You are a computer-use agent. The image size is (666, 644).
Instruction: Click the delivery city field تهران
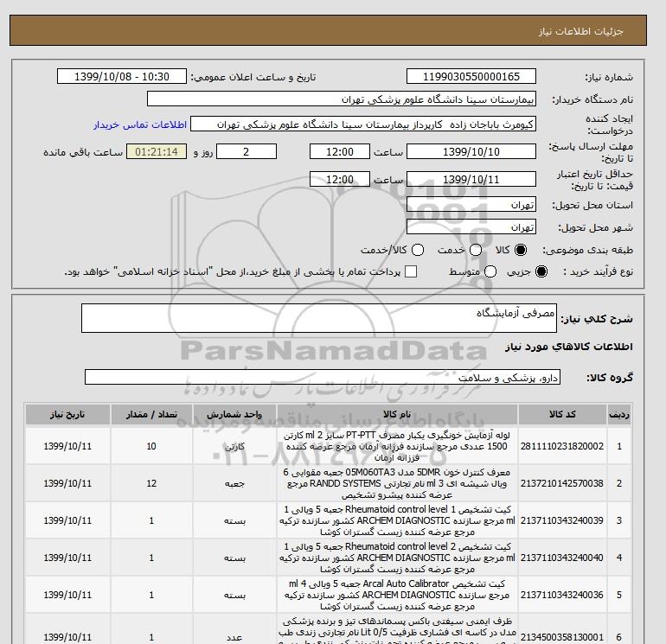471,227
